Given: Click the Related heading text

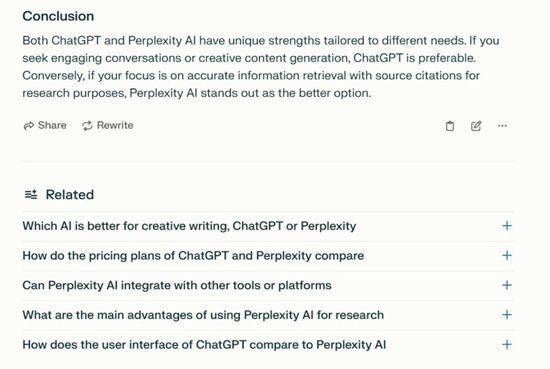Looking at the screenshot, I should (70, 195).
